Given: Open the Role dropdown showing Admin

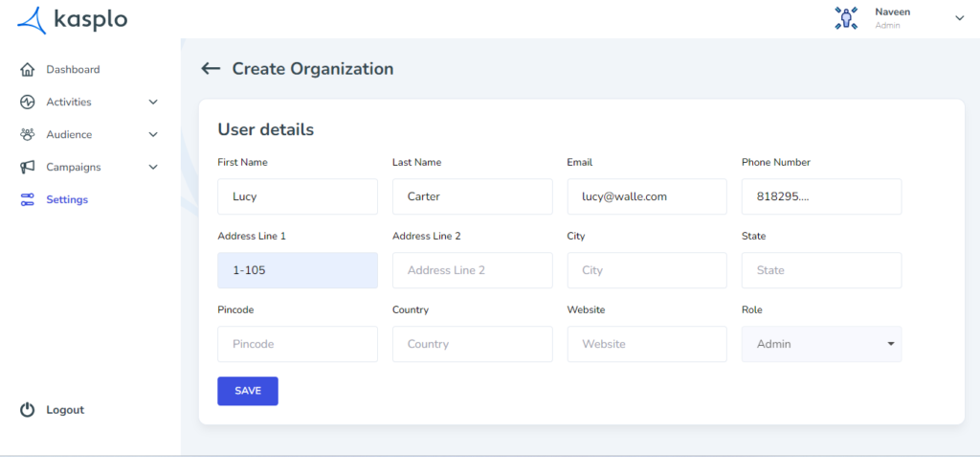Looking at the screenshot, I should [x=821, y=344].
